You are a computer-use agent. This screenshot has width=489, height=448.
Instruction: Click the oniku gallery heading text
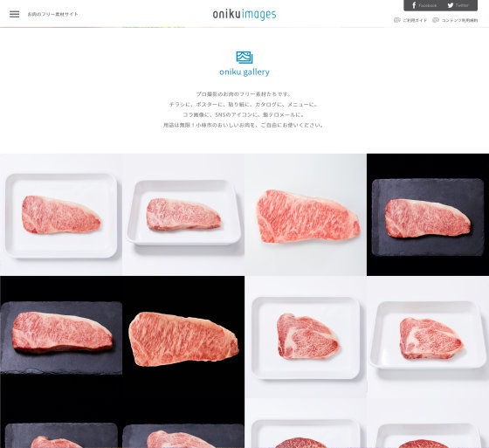pos(244,72)
